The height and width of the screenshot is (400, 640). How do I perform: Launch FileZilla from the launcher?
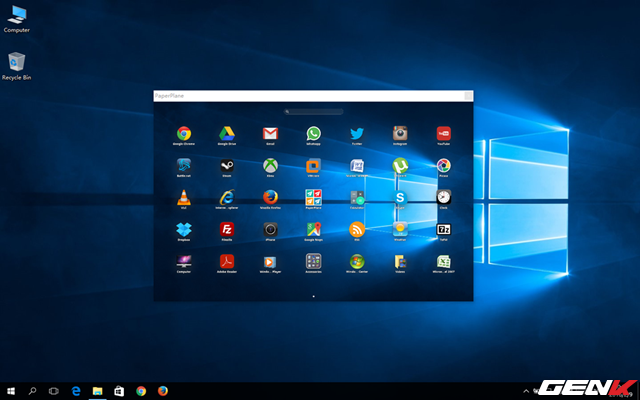pyautogui.click(x=226, y=230)
